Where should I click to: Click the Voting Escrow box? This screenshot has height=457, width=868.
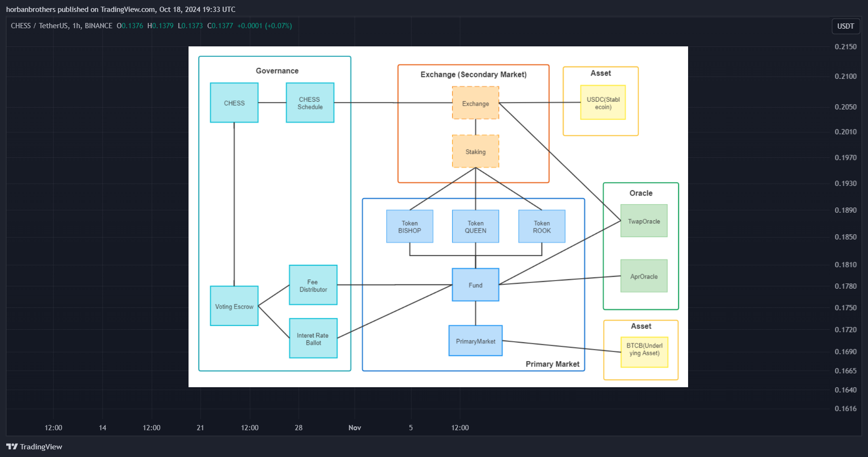(234, 306)
